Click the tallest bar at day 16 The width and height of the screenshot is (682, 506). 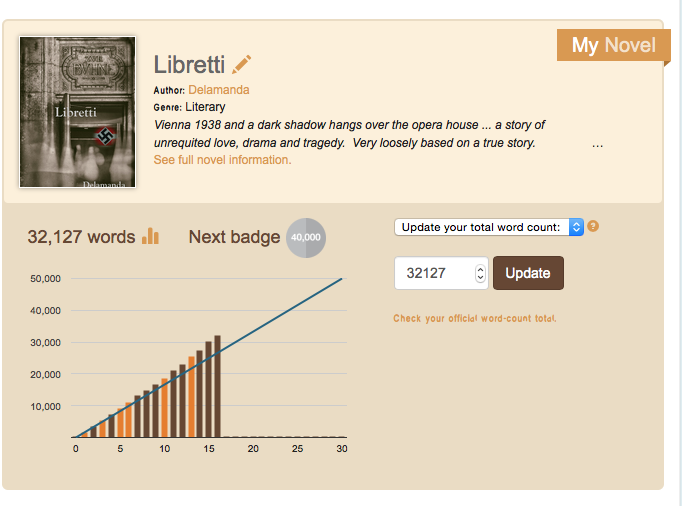point(217,386)
